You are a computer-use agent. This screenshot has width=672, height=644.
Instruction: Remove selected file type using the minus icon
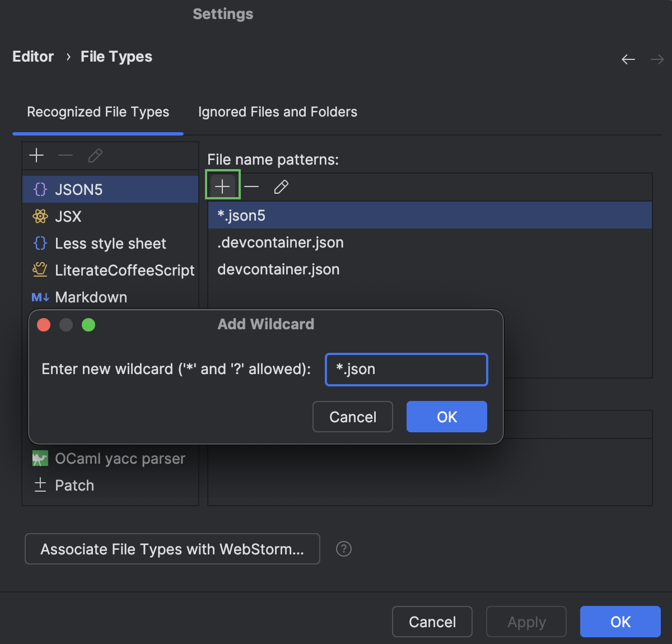(x=66, y=156)
